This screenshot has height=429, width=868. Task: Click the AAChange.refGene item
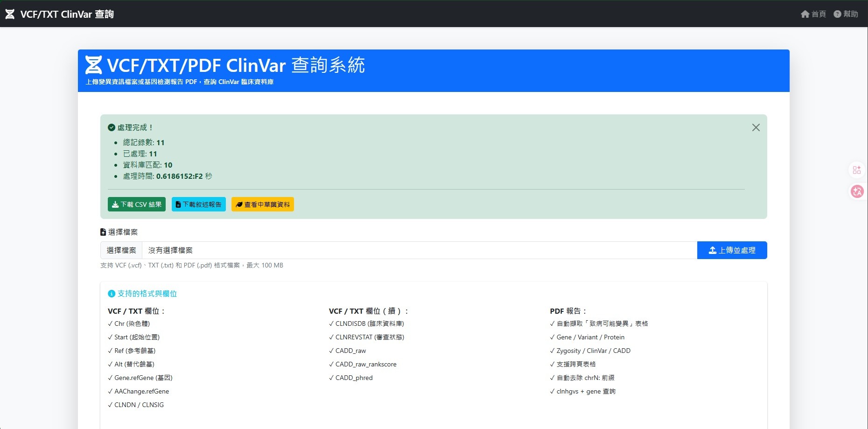tap(139, 391)
